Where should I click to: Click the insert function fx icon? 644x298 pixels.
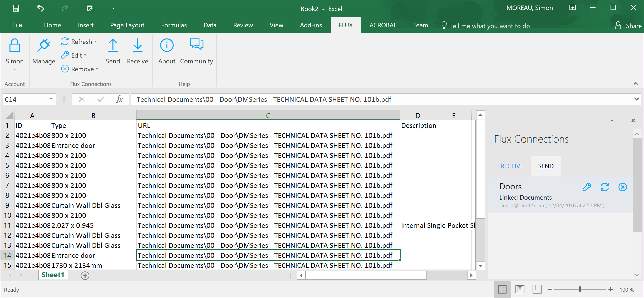click(119, 99)
